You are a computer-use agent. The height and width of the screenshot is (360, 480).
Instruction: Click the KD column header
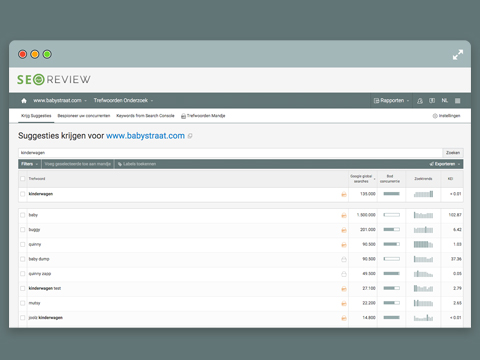tap(450, 179)
